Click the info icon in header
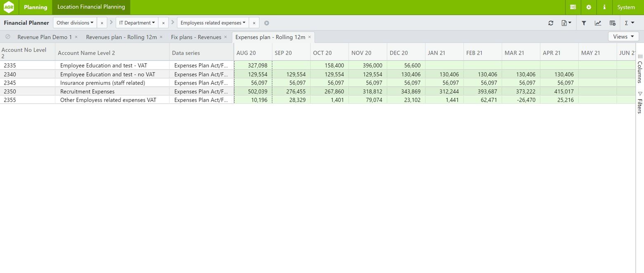Image resolution: width=644 pixels, height=273 pixels. [x=604, y=7]
